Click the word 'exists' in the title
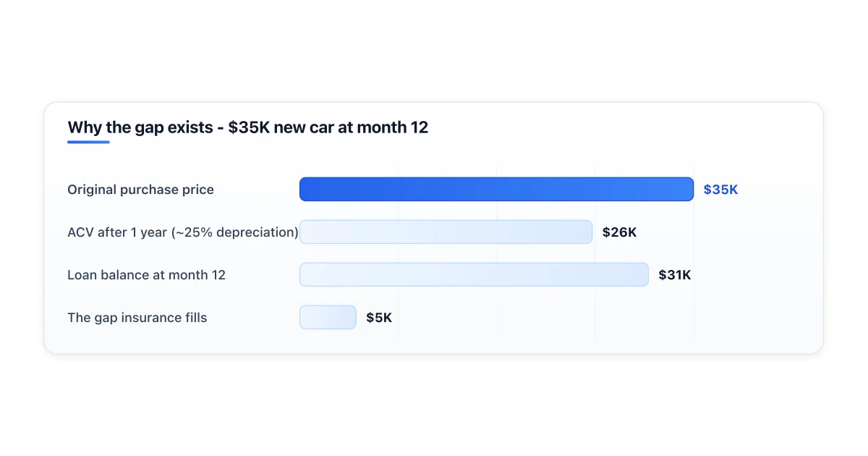The width and height of the screenshot is (868, 456). pos(190,128)
